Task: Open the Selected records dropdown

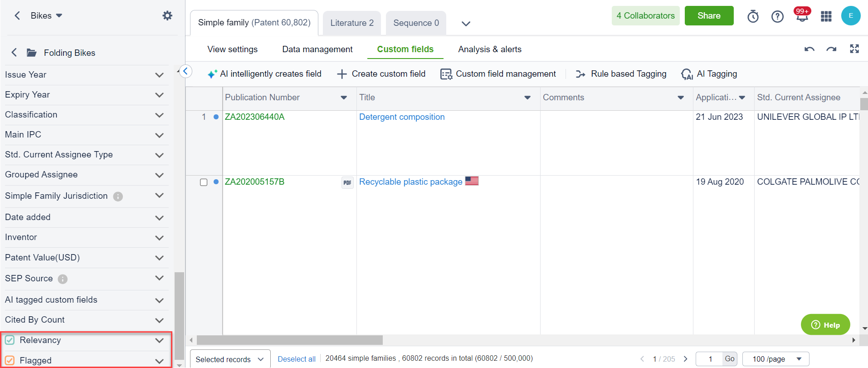Action: (x=230, y=359)
